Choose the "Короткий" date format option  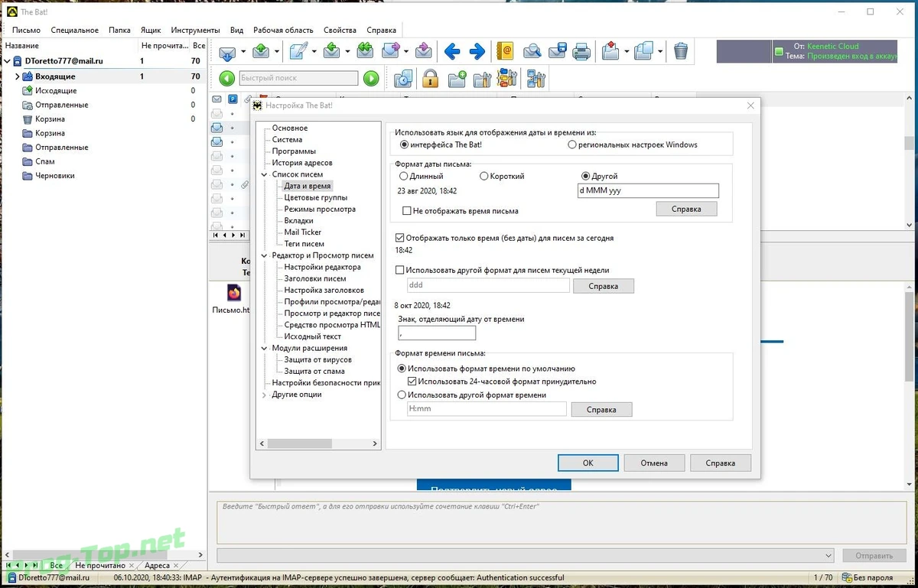click(x=483, y=177)
